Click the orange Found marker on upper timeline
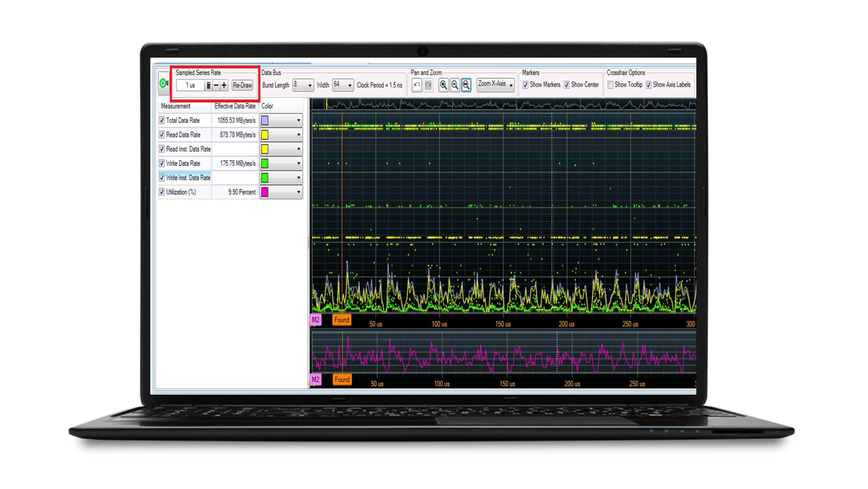 pyautogui.click(x=342, y=320)
